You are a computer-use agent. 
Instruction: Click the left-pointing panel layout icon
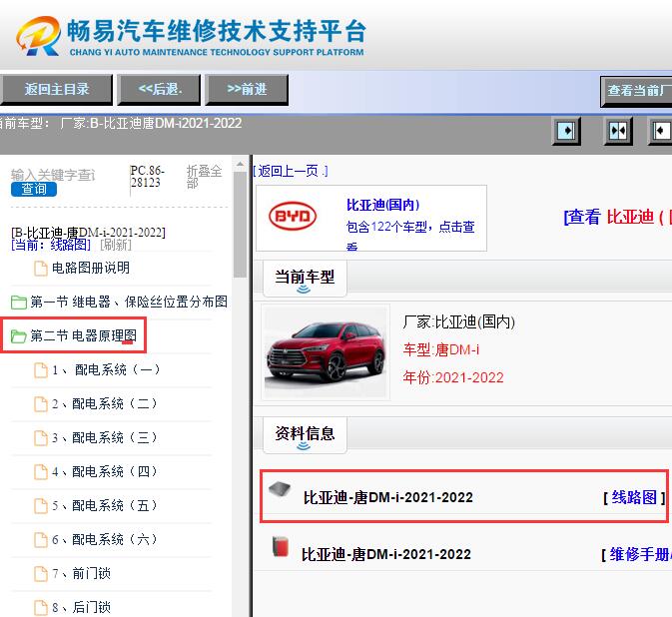660,130
